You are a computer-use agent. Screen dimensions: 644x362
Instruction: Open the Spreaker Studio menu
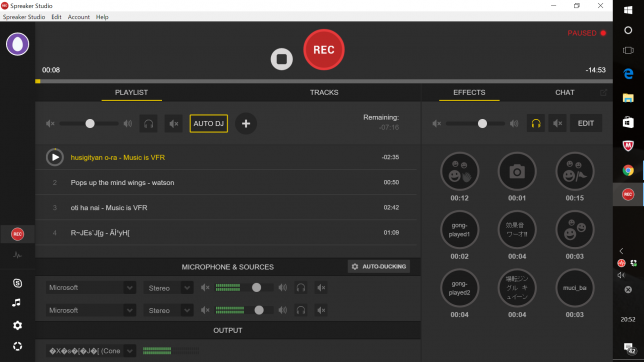(24, 17)
